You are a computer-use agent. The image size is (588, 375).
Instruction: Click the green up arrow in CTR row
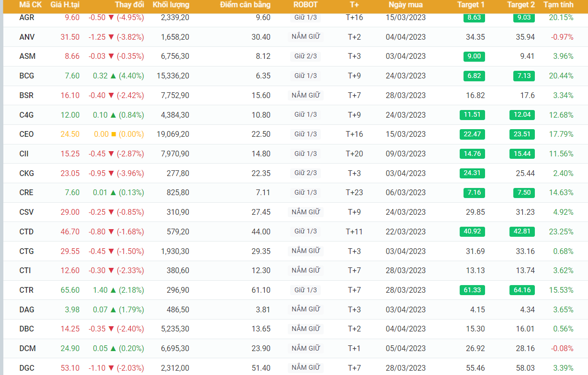tap(113, 290)
